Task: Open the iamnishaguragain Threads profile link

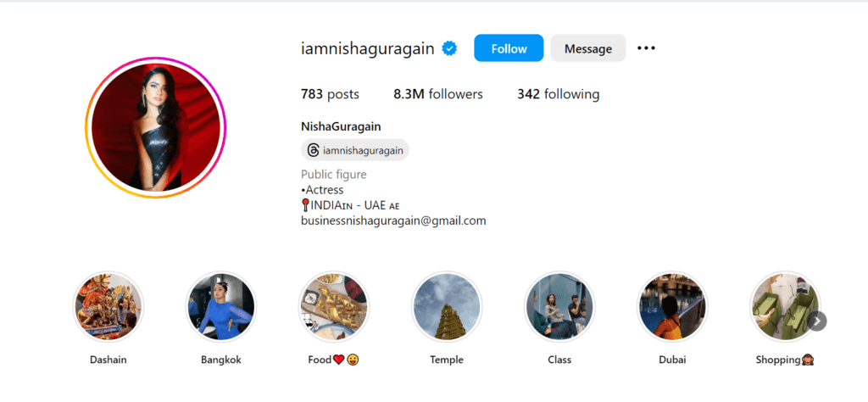Action: point(355,150)
